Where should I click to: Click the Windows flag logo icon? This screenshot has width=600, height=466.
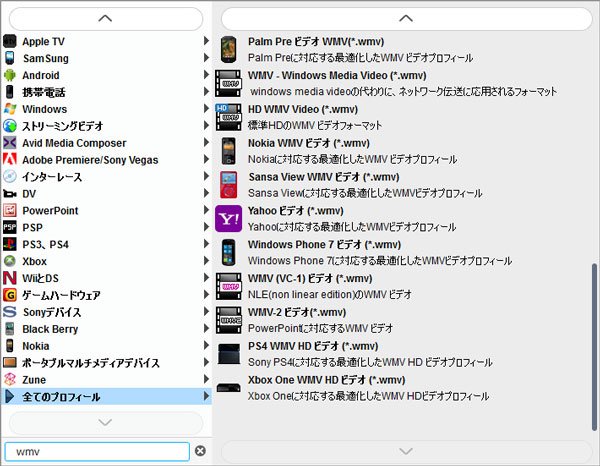click(10, 109)
